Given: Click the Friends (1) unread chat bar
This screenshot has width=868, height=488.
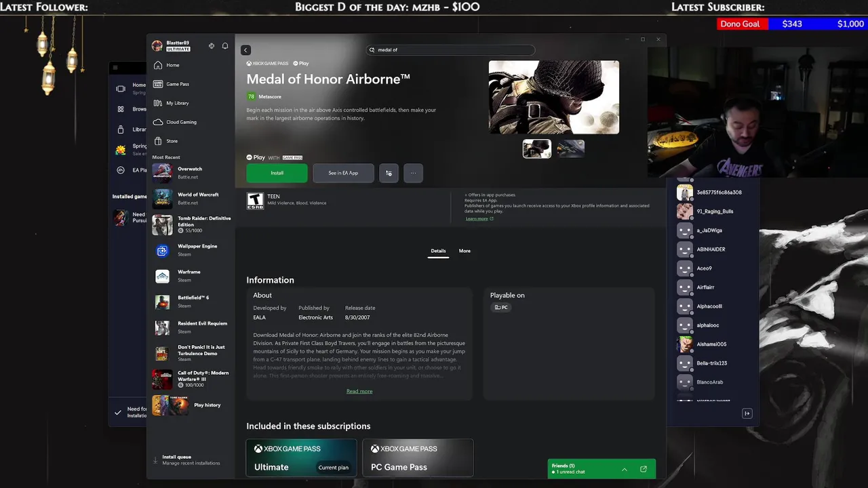Looking at the screenshot, I should coord(601,469).
